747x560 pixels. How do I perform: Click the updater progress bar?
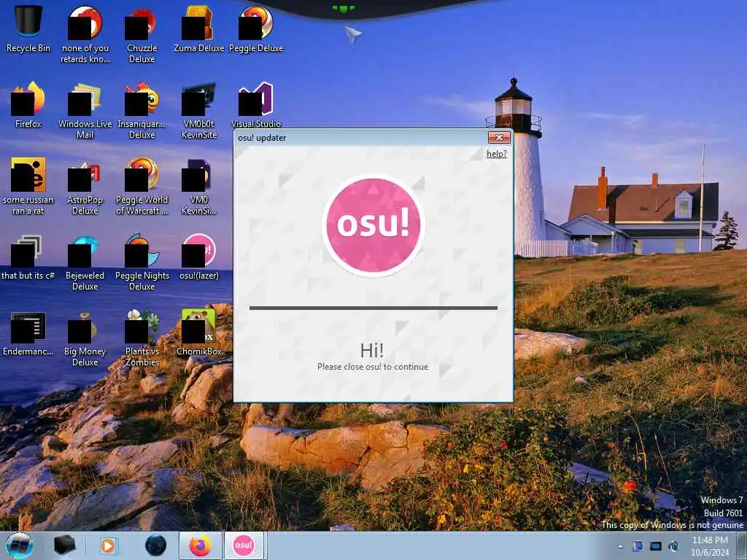373,308
